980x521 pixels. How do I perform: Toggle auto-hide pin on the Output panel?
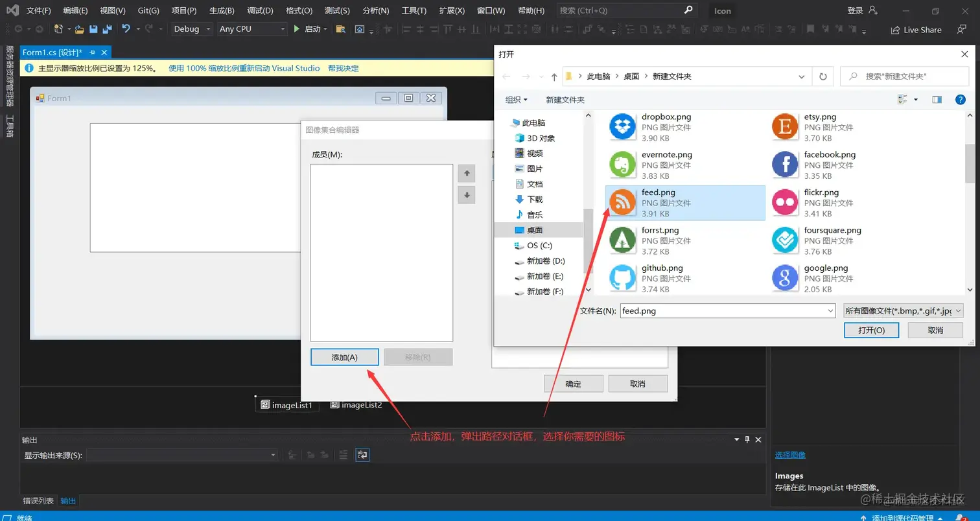pyautogui.click(x=747, y=439)
